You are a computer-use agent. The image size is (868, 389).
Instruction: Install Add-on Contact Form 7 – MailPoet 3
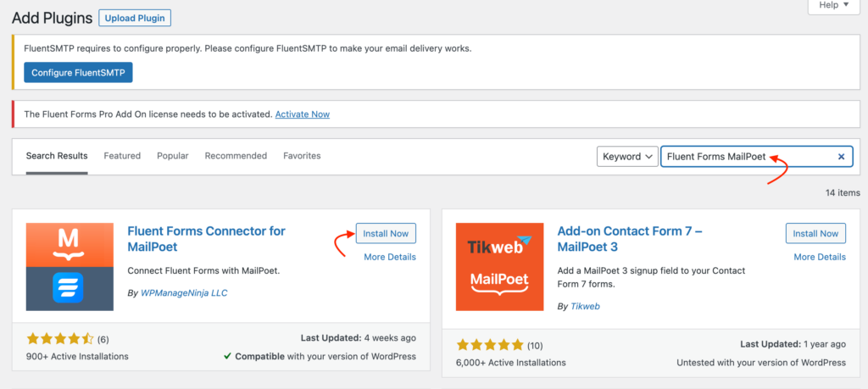click(816, 234)
